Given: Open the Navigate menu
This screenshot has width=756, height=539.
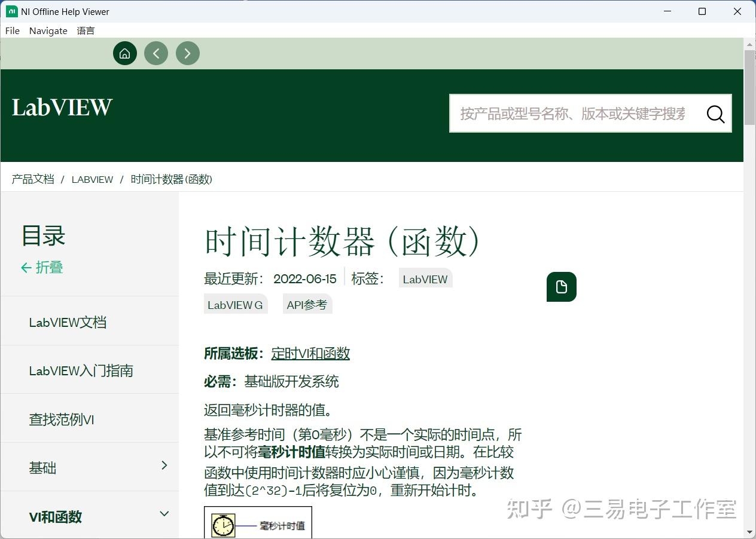Looking at the screenshot, I should coord(48,30).
